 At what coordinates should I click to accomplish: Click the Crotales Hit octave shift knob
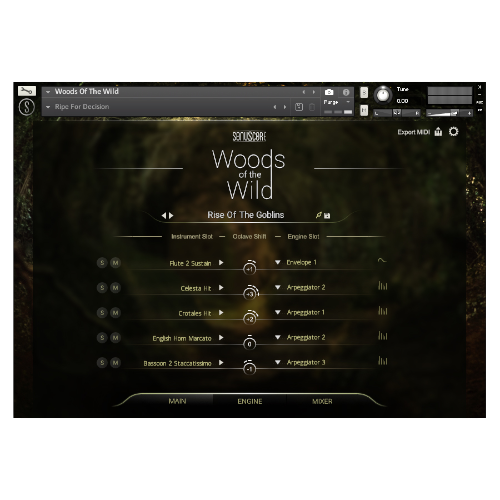(250, 319)
